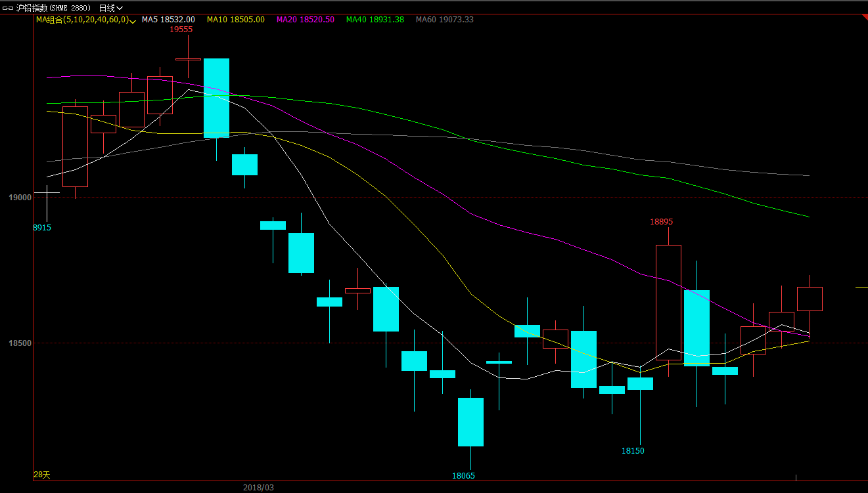Select the MA5 18532.00 label
868x493 pixels.
point(168,20)
